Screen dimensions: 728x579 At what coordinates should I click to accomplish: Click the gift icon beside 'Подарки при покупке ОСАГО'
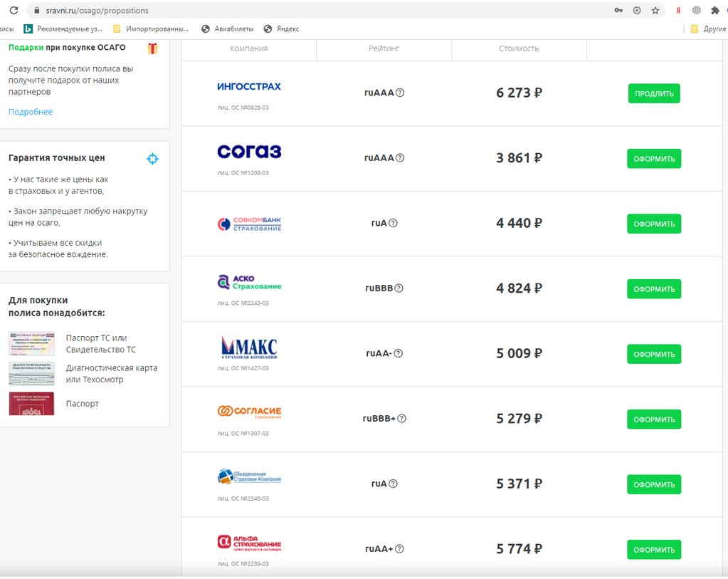153,48
